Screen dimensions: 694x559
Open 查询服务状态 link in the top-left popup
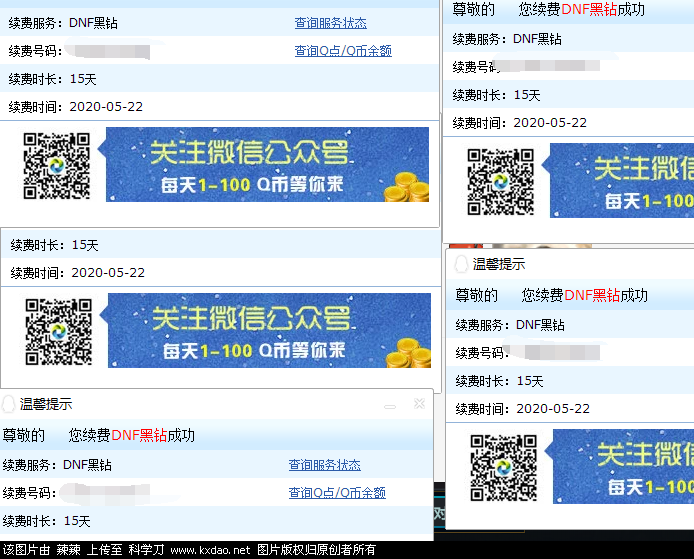point(331,23)
